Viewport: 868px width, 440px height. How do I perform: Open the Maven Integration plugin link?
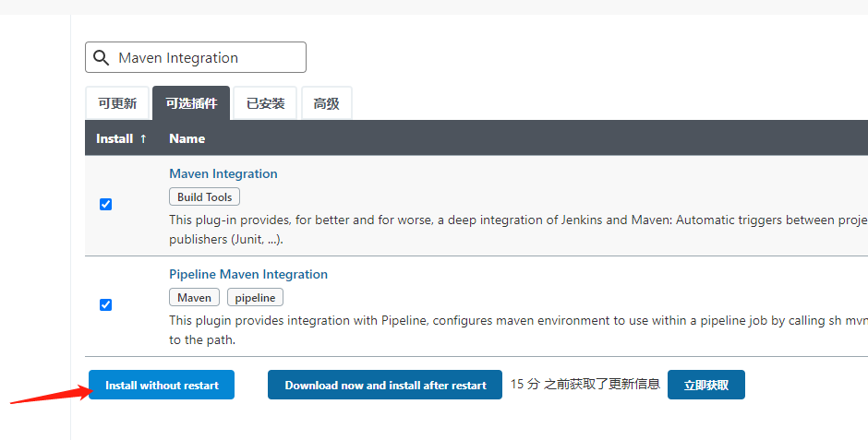pyautogui.click(x=223, y=173)
